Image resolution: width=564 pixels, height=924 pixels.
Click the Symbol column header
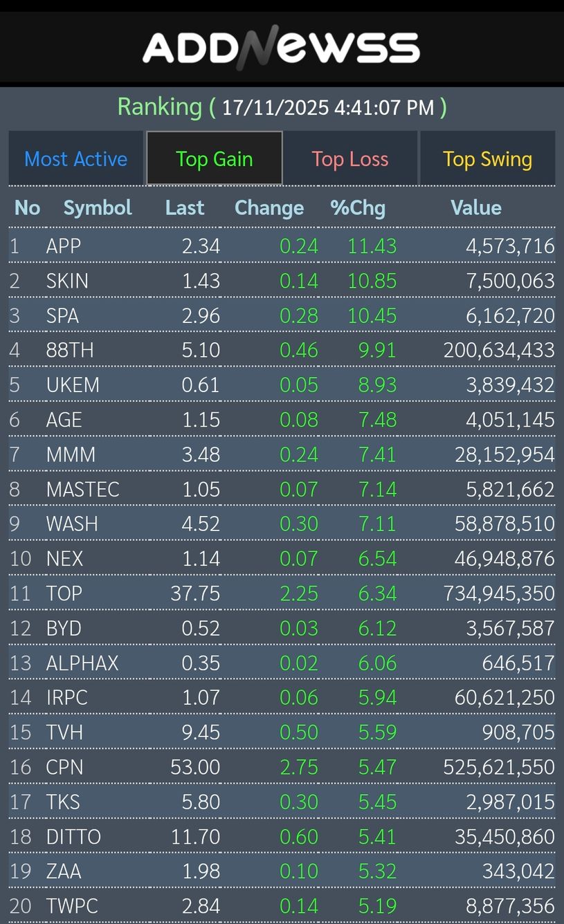(98, 207)
